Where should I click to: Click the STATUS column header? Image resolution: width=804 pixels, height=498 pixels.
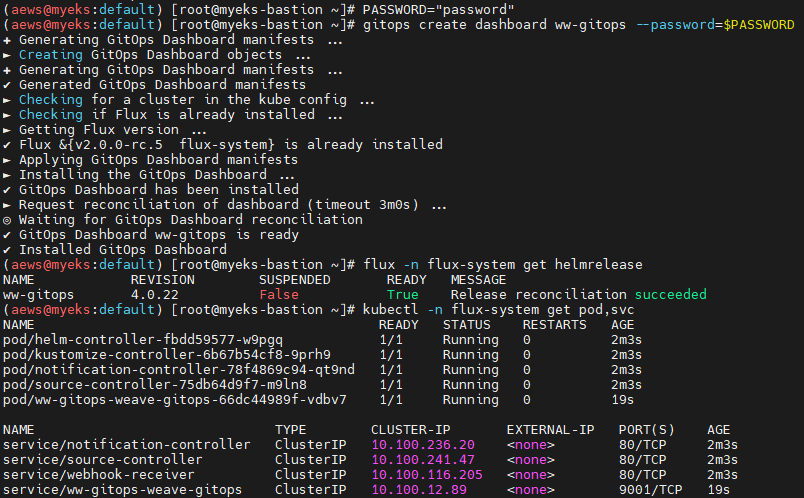(467, 325)
